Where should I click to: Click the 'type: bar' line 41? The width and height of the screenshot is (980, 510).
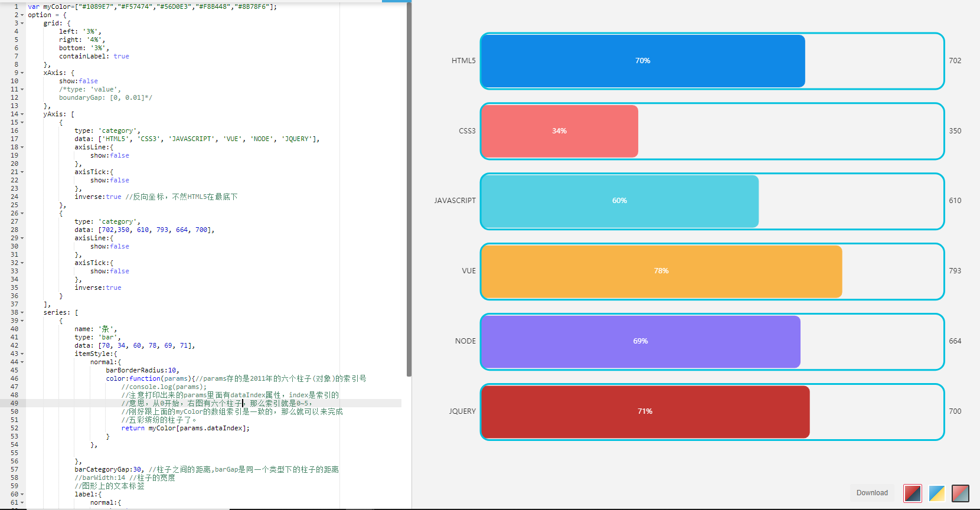pyautogui.click(x=97, y=338)
